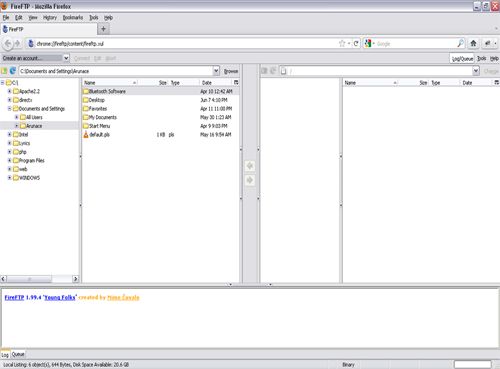Image resolution: width=500 pixels, height=369 pixels.
Task: Select the Start Menu folder row
Action: click(161, 126)
